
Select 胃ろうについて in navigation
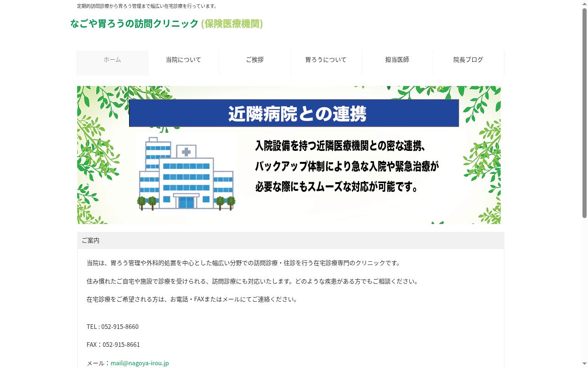326,63
